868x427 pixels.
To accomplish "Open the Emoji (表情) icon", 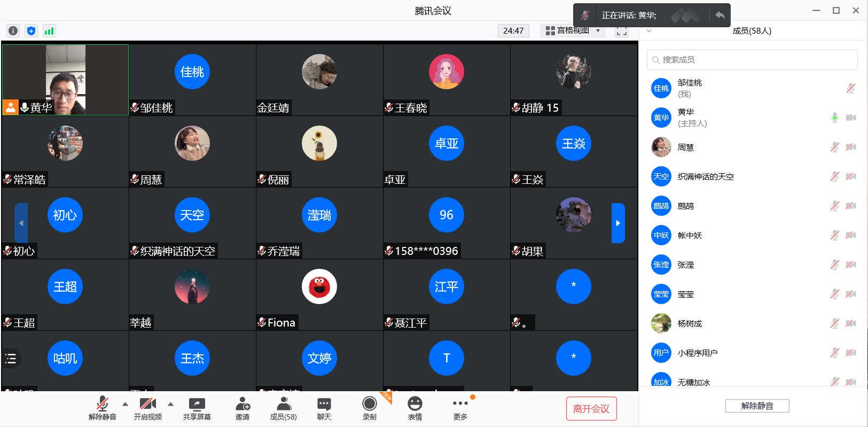I will click(415, 409).
